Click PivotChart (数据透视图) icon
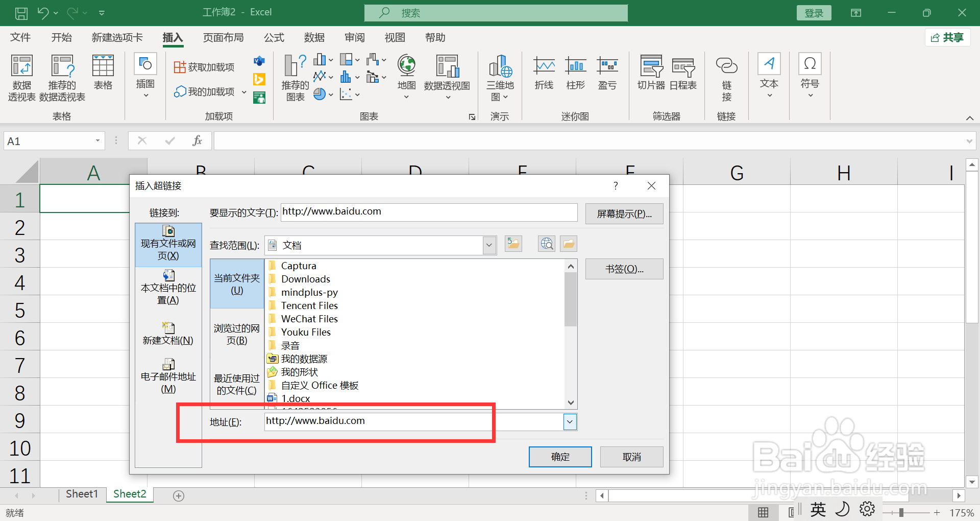980x521 pixels. tap(447, 77)
